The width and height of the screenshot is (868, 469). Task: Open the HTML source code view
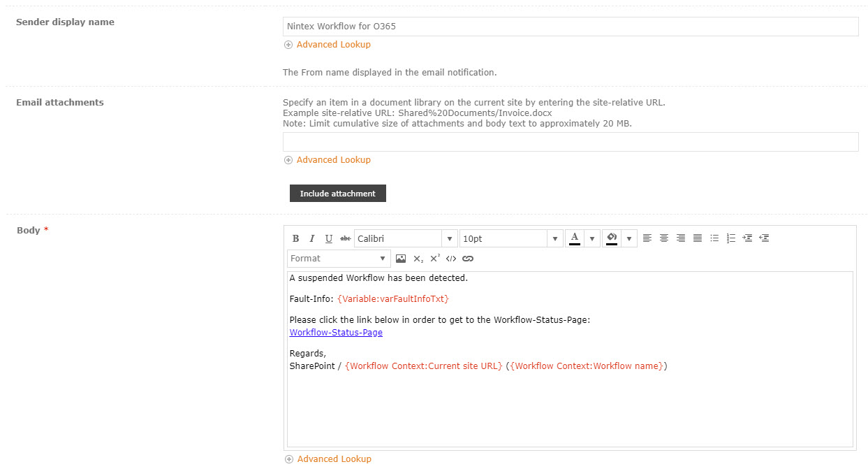point(451,259)
